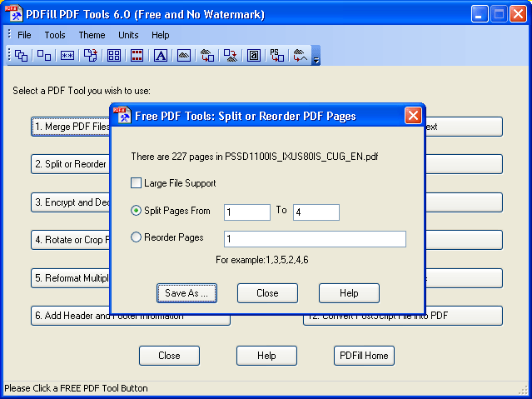Click the 'To' end page input field
Viewport: 532px width, 399px height.
316,212
